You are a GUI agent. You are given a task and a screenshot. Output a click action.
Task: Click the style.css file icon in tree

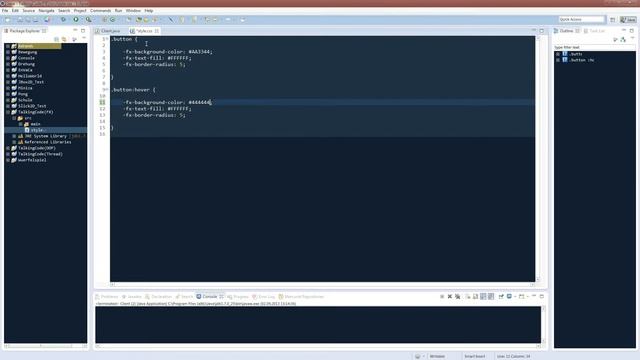pos(27,130)
